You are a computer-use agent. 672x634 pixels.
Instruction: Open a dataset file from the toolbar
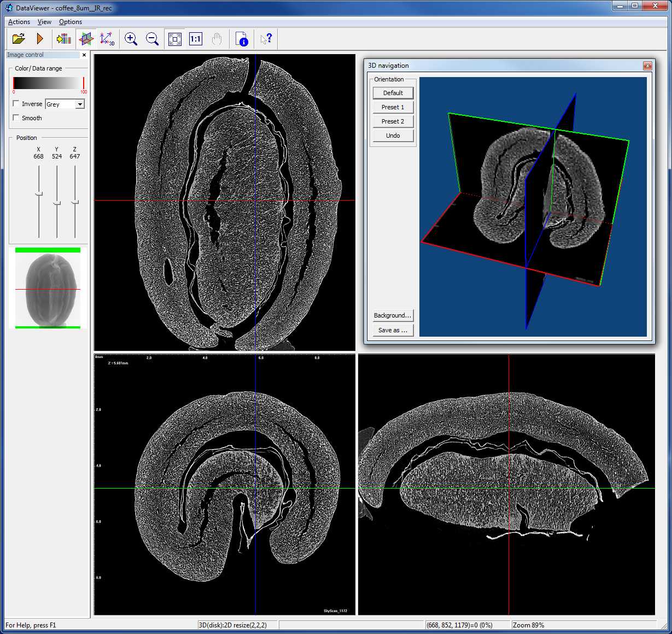tap(18, 38)
